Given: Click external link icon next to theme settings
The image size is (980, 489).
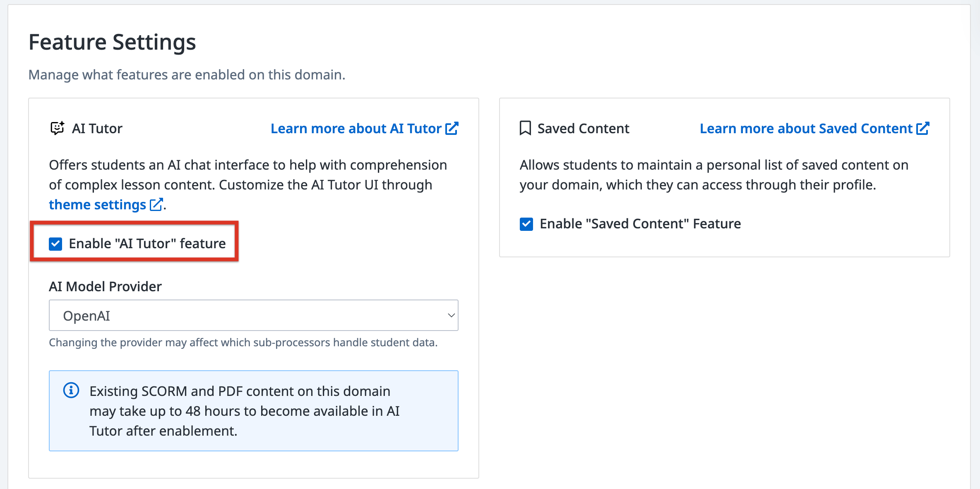Looking at the screenshot, I should 156,204.
